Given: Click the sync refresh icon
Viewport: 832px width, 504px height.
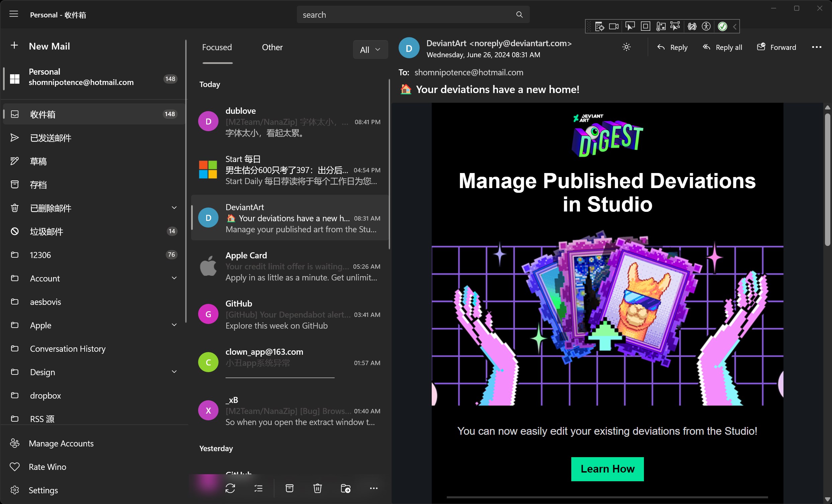Looking at the screenshot, I should coord(230,488).
